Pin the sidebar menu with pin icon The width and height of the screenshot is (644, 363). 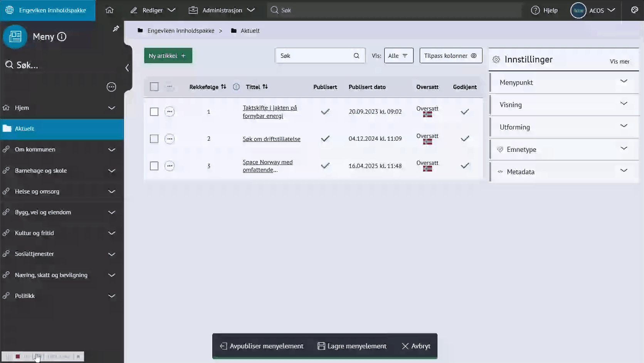pyautogui.click(x=116, y=29)
